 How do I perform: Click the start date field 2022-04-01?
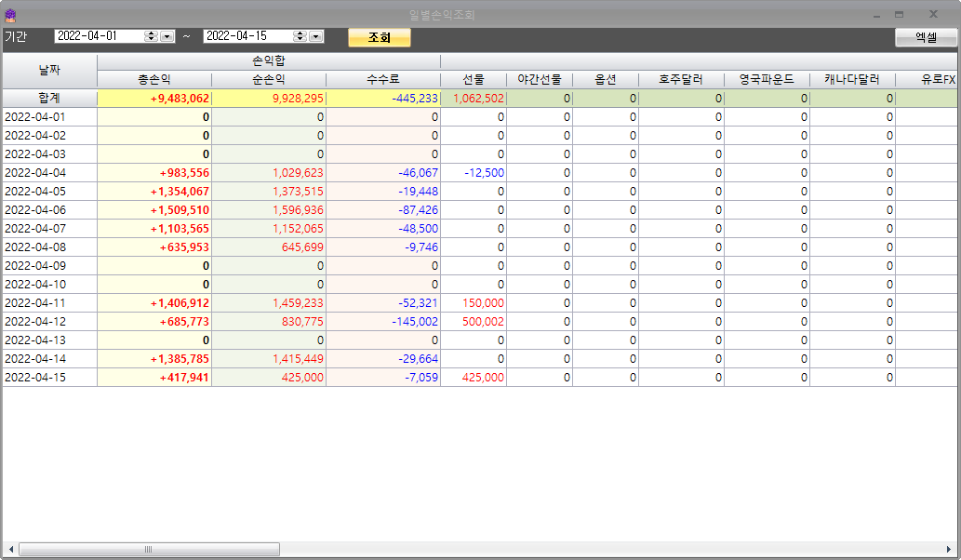pos(98,36)
